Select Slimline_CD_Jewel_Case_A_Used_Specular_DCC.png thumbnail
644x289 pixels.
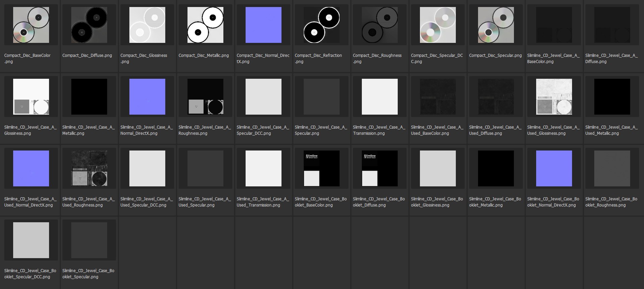147,168
